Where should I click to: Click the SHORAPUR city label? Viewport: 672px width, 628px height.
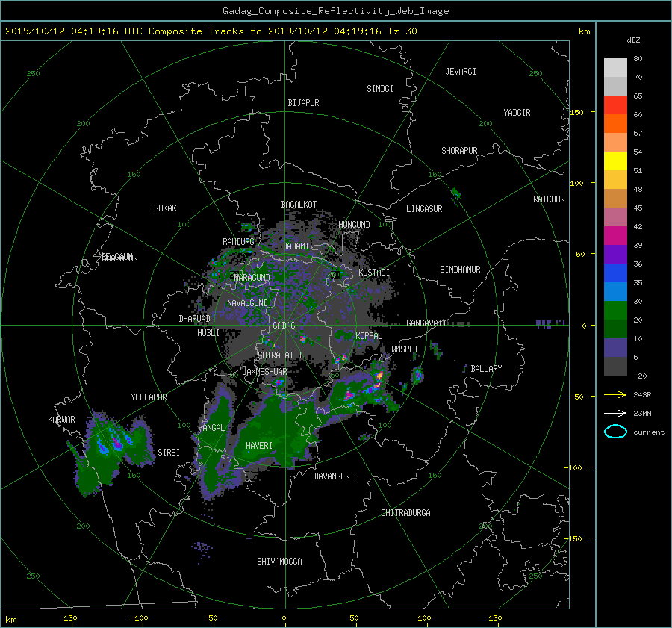tap(459, 151)
